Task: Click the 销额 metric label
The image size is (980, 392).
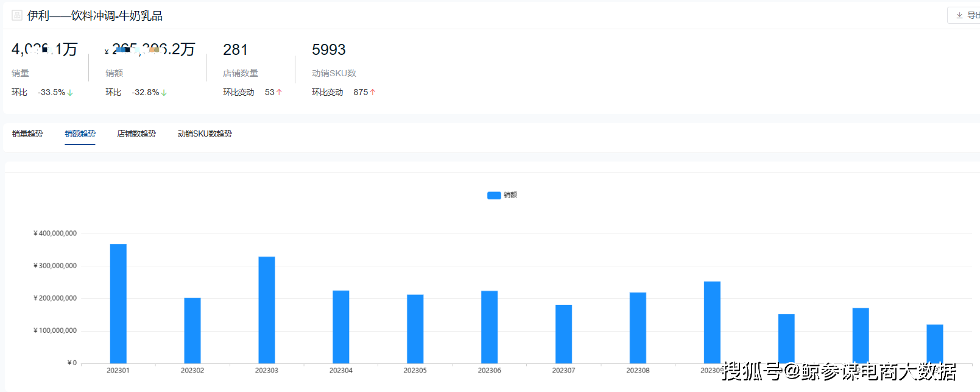Action: pyautogui.click(x=114, y=73)
